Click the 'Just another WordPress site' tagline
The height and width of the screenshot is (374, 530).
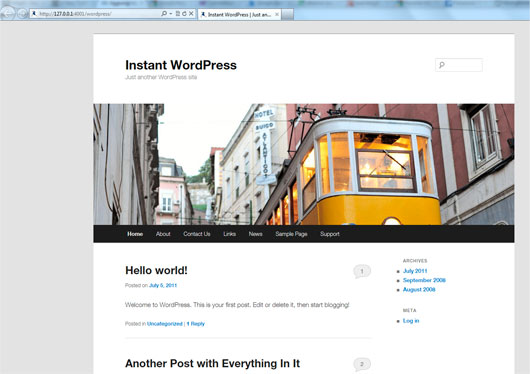pyautogui.click(x=161, y=77)
